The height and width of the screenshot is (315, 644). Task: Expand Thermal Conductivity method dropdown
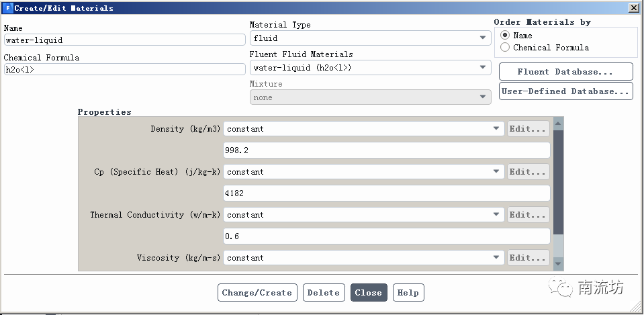tap(363, 215)
